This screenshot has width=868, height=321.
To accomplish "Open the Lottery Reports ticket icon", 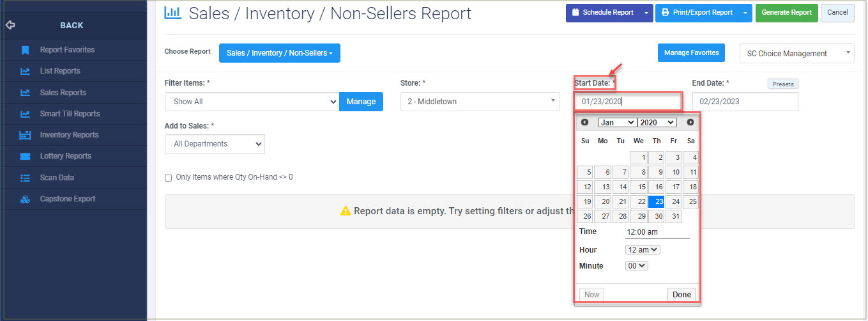I will pyautogui.click(x=25, y=156).
